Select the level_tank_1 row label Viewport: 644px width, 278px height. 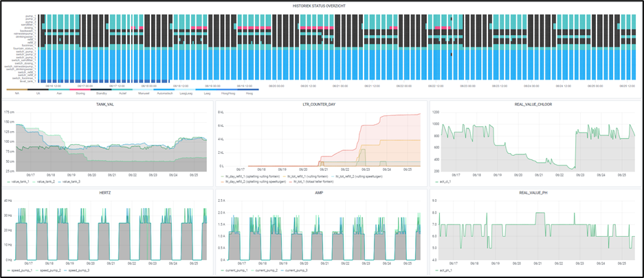[28, 81]
